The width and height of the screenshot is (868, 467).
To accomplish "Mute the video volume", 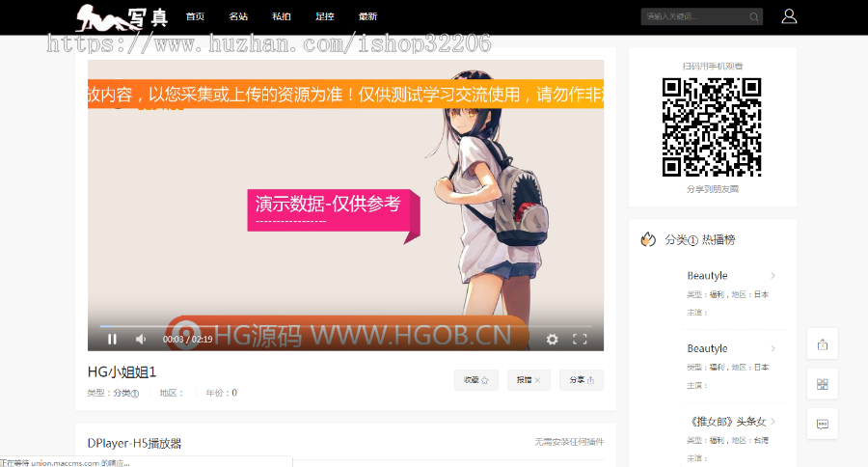I will point(141,339).
